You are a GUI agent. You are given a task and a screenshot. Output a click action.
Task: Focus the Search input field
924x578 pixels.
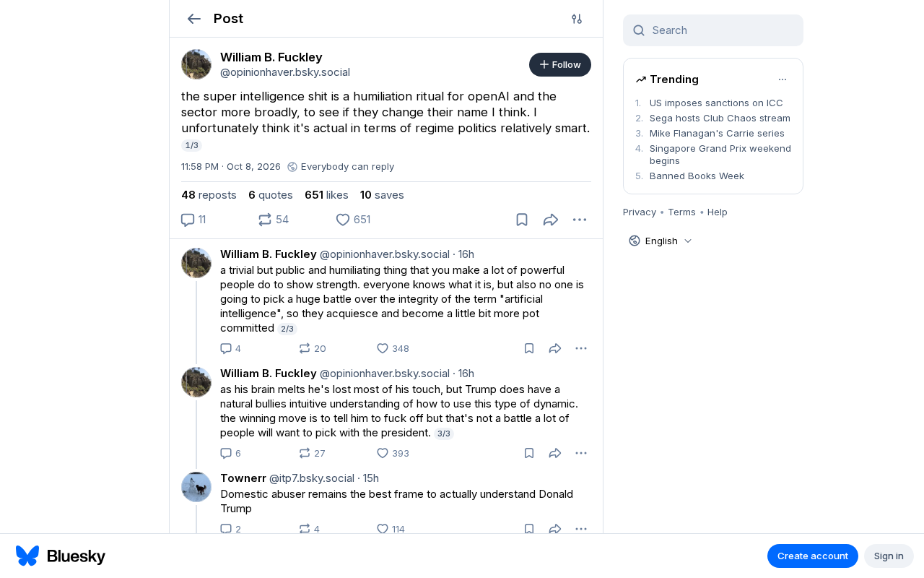point(713,30)
